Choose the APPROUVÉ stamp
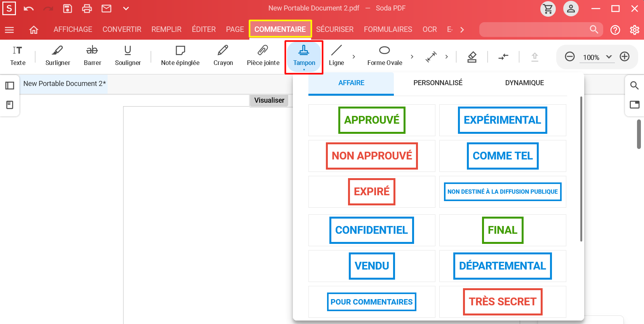 click(372, 120)
